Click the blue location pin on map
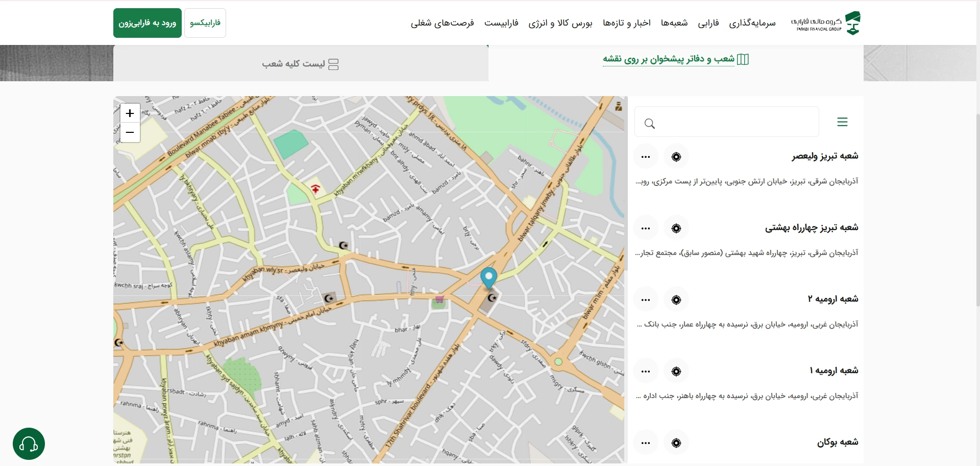Image resolution: width=980 pixels, height=466 pixels. (489, 278)
